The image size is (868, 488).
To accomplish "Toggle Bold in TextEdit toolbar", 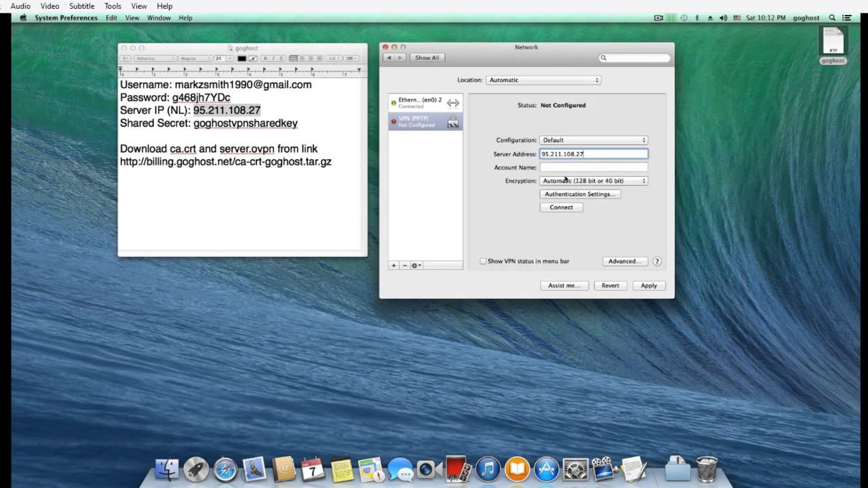I will tap(265, 58).
